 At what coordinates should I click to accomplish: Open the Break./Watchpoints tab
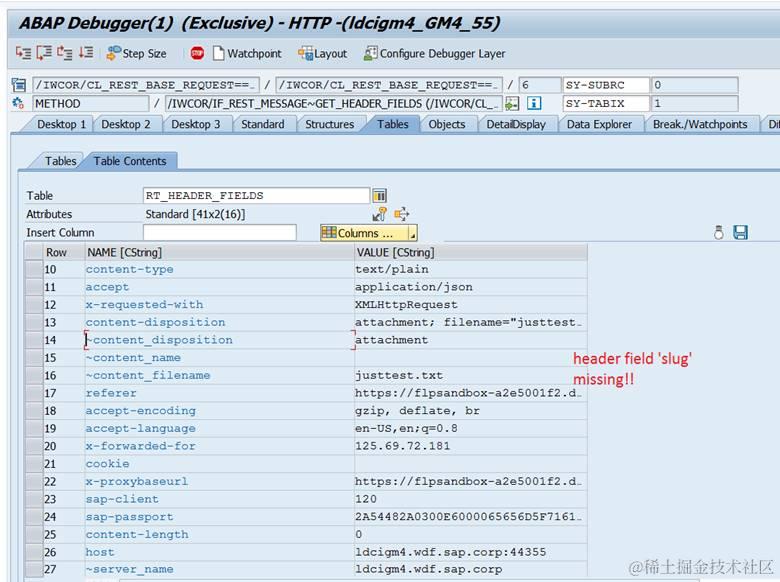(700, 124)
